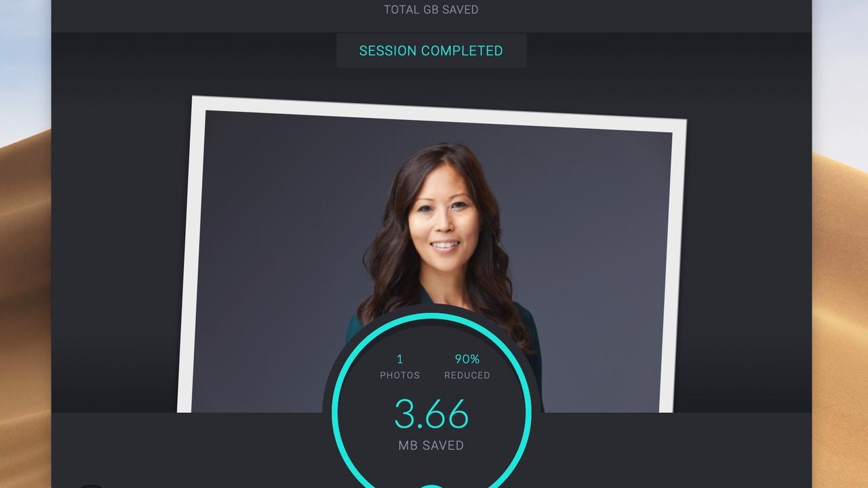Click the 1 PHOTOS counter
Viewport: 868px width, 488px height.
coord(399,366)
